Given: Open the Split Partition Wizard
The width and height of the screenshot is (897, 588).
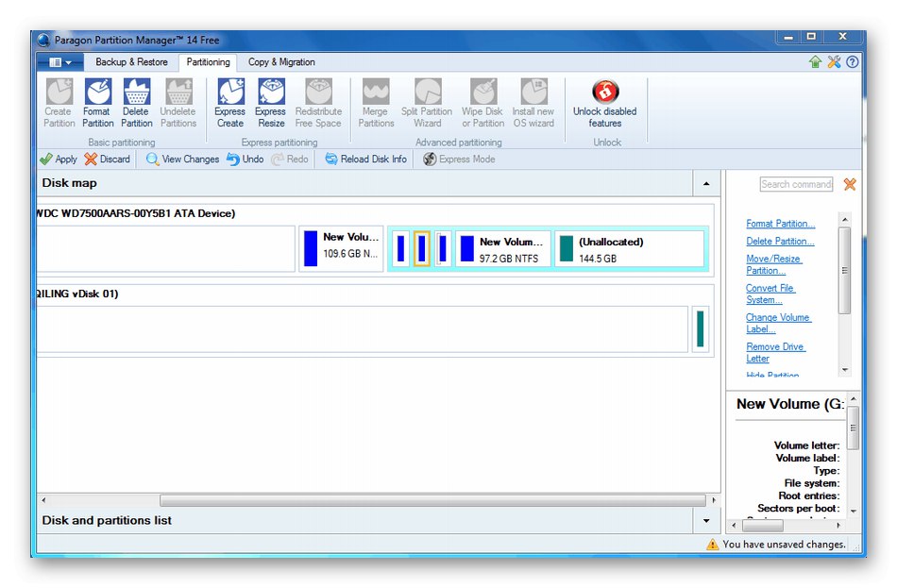Looking at the screenshot, I should point(427,104).
